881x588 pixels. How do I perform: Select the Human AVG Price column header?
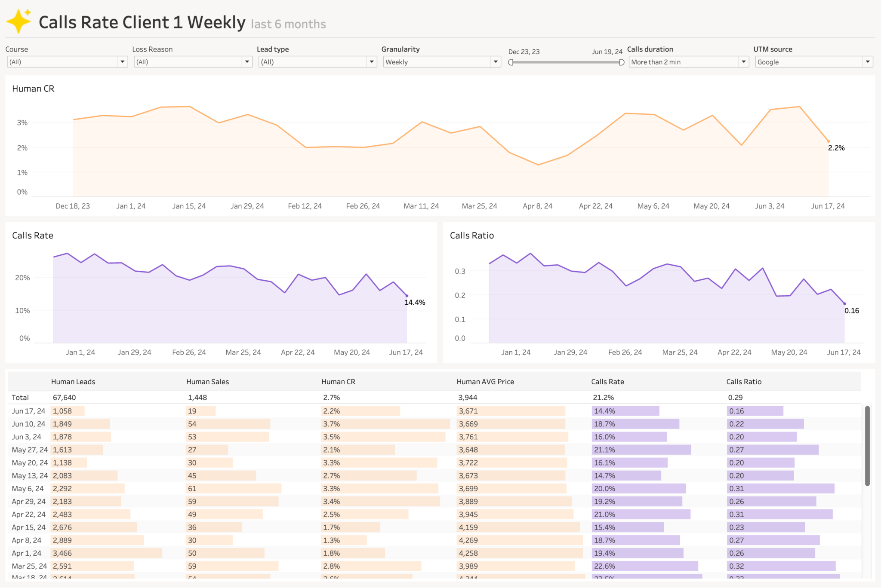point(485,382)
